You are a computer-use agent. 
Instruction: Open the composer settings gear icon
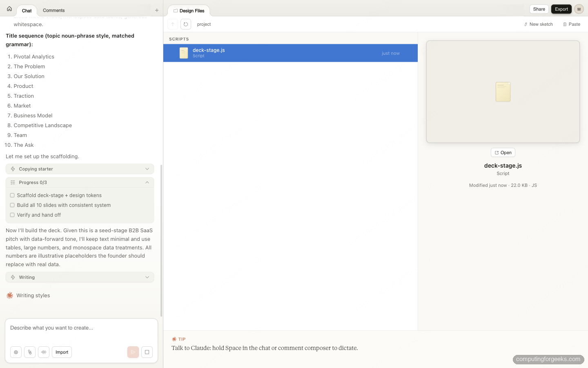pos(16,352)
